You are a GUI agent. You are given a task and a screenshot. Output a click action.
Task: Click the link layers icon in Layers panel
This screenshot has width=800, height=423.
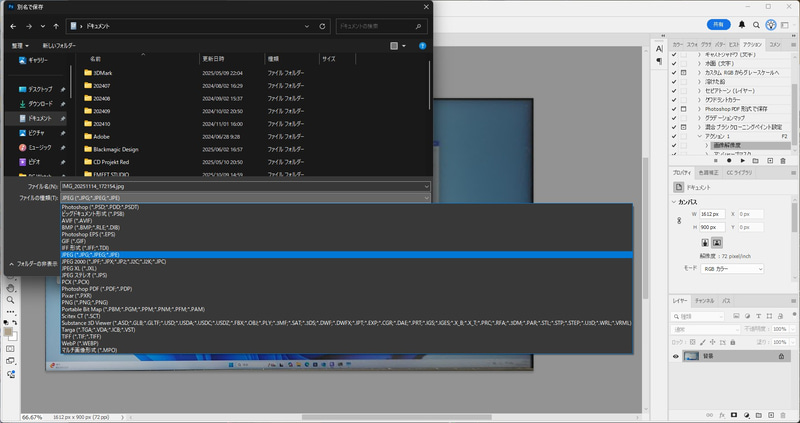[709, 415]
